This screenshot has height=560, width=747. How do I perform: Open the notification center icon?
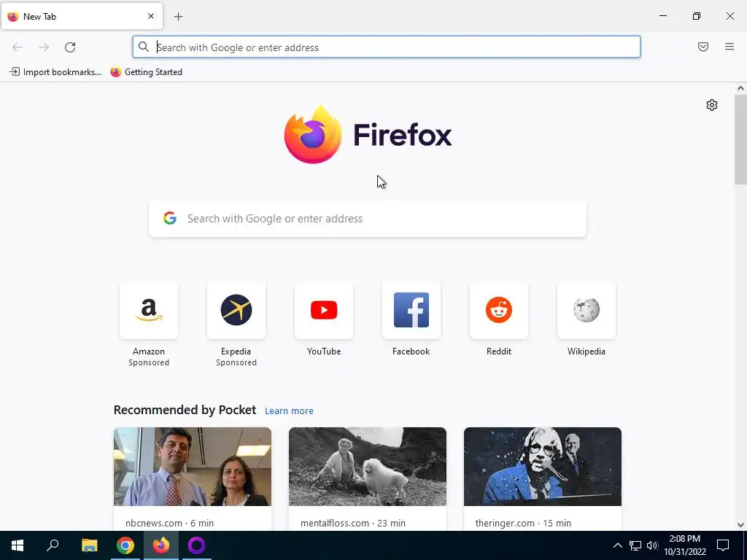(723, 545)
